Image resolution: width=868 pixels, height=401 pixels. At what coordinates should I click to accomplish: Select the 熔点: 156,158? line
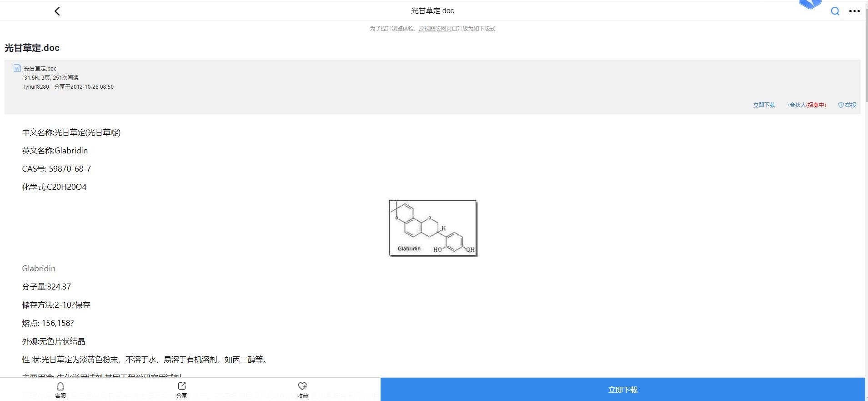(48, 323)
